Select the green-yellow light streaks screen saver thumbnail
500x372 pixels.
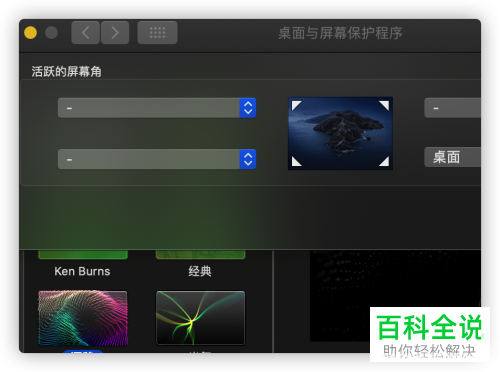tap(200, 318)
